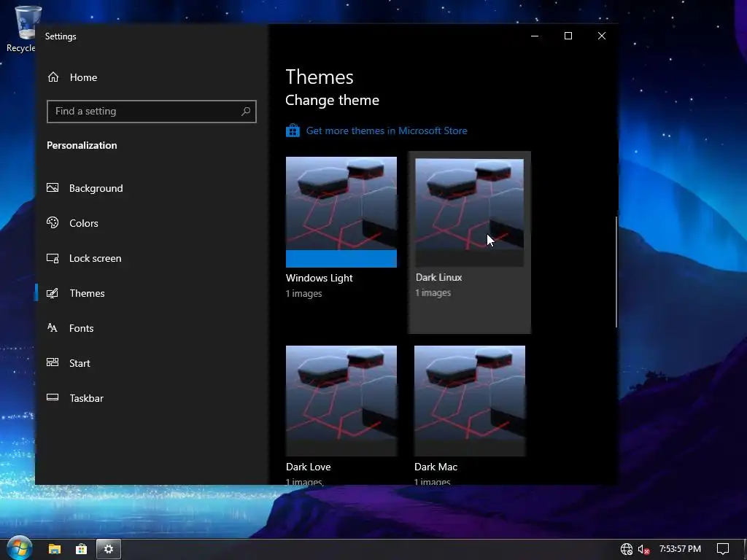Open File Explorer from the taskbar
Viewport: 747px width, 560px height.
coord(55,549)
